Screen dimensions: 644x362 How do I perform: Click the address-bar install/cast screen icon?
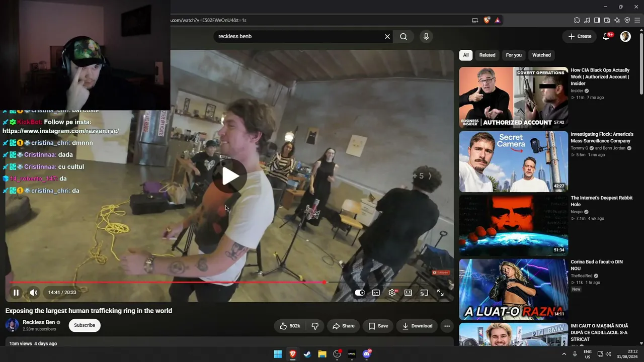(475, 20)
